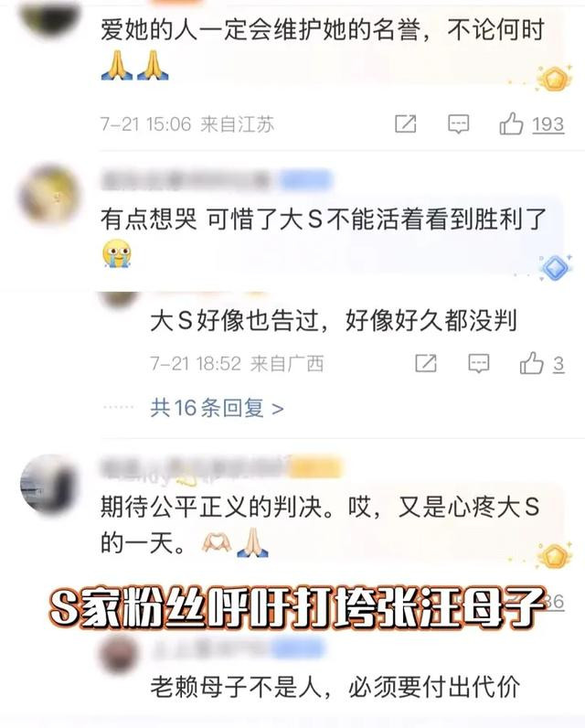
Task: Open the avatar of the 老赖母子 commenter
Action: coord(118,653)
